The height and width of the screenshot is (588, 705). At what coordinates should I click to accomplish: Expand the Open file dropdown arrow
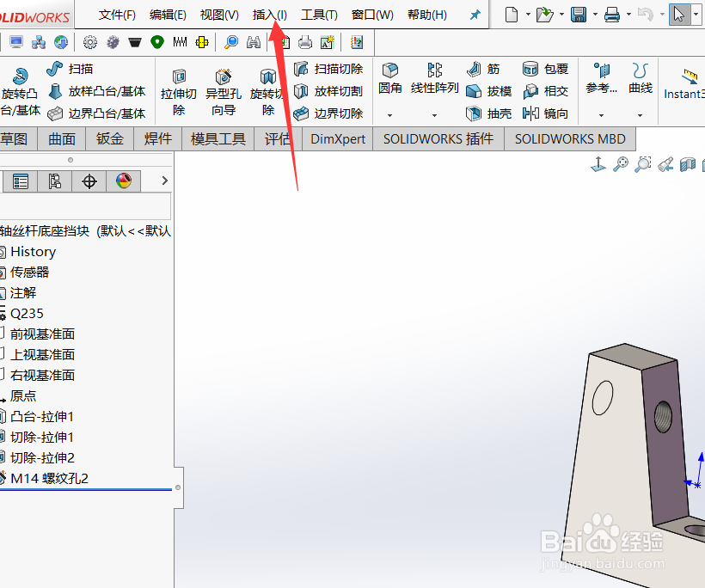[561, 15]
